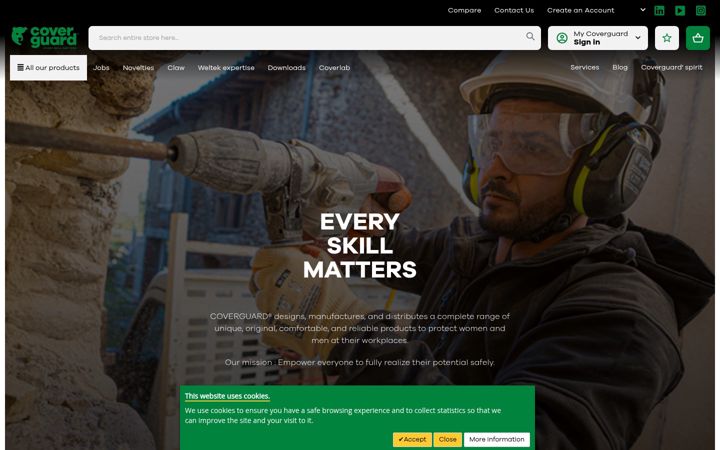Viewport: 720px width, 450px height.
Task: Open the Coverguard YouTube channel
Action: pos(680,11)
